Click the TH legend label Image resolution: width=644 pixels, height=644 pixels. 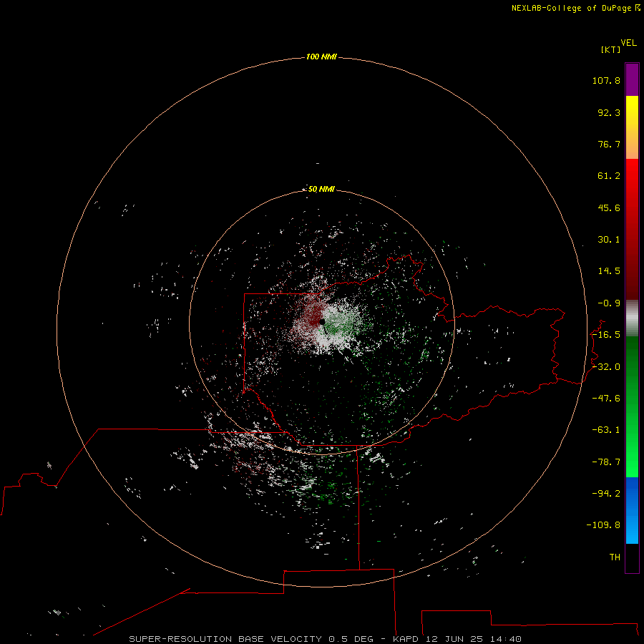pos(615,557)
